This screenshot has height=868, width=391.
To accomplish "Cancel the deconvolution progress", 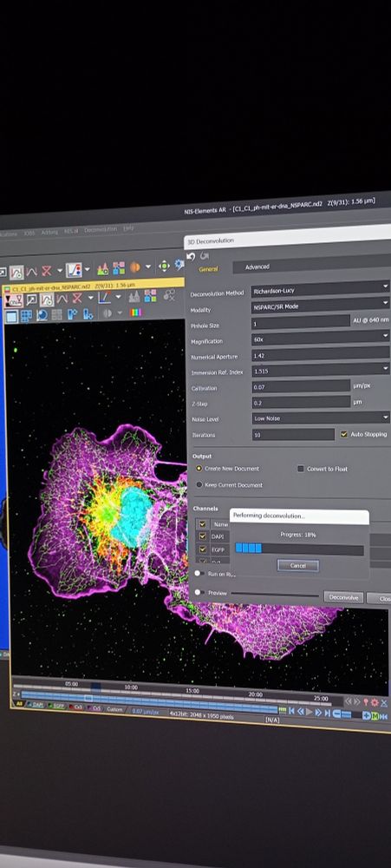I will 297,566.
